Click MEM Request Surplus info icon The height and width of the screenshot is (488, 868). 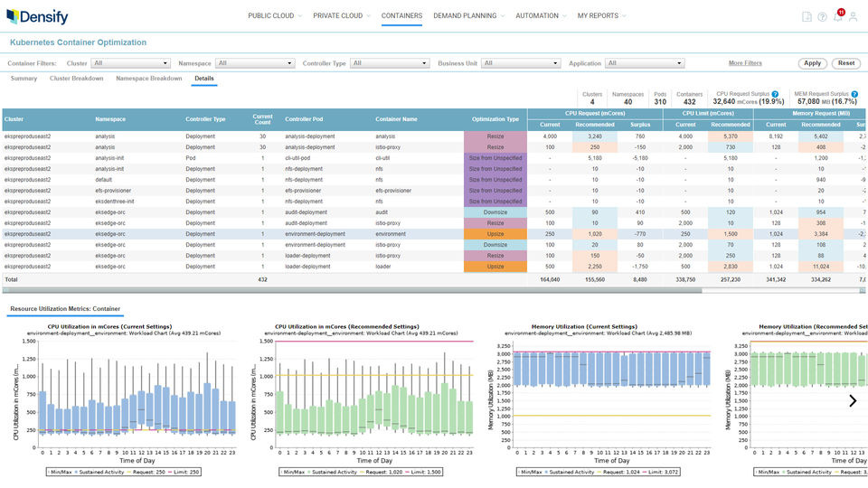[x=854, y=93]
